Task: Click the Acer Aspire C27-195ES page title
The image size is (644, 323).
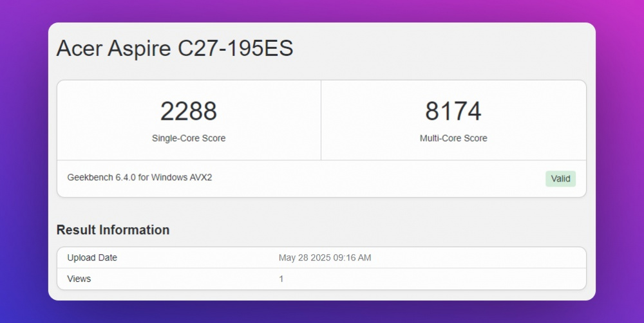Action: pyautogui.click(x=175, y=49)
